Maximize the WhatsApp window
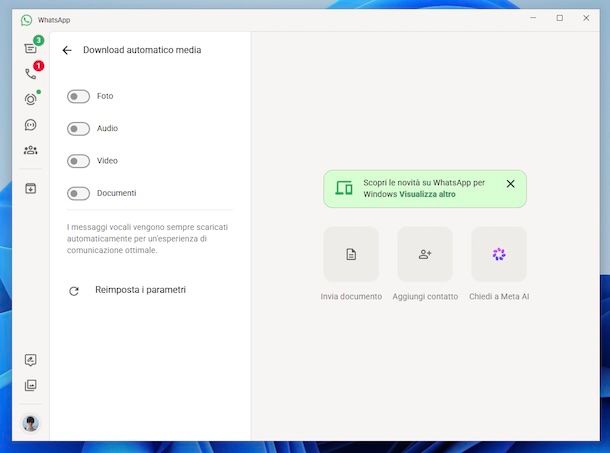 (559, 18)
